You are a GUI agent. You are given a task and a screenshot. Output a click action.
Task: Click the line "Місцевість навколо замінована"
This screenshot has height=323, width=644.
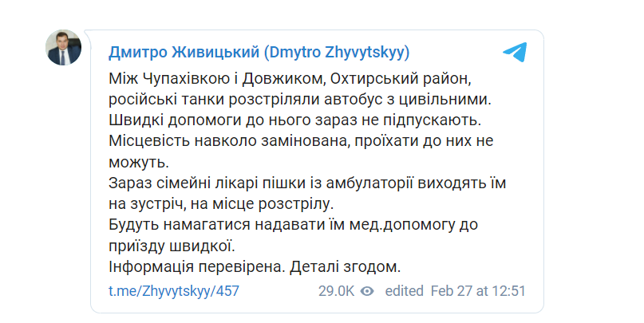tap(301, 141)
